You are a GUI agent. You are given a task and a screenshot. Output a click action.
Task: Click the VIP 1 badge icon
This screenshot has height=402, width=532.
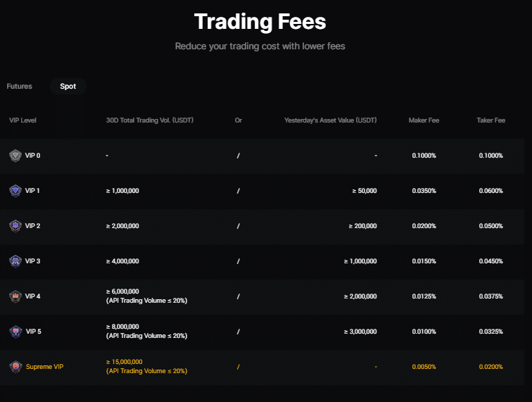tap(15, 191)
